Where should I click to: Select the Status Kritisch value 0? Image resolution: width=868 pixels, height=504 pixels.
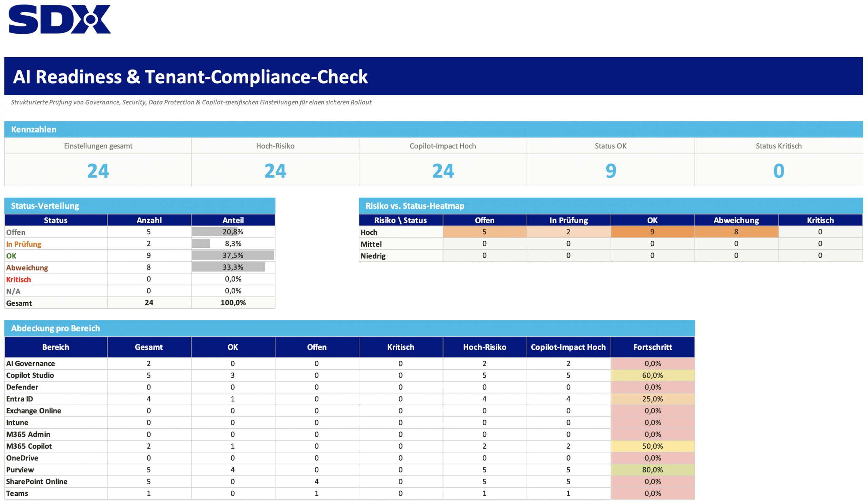point(779,171)
